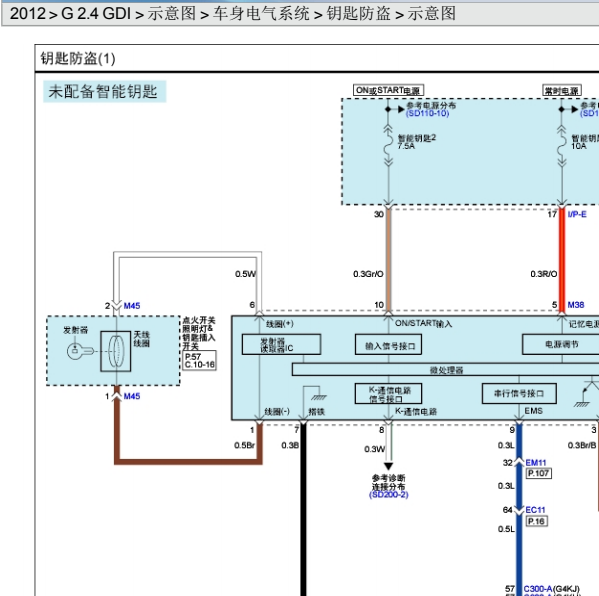599x596 pixels.
Task: Click the 线圈(+) pin label
Action: pos(280,324)
